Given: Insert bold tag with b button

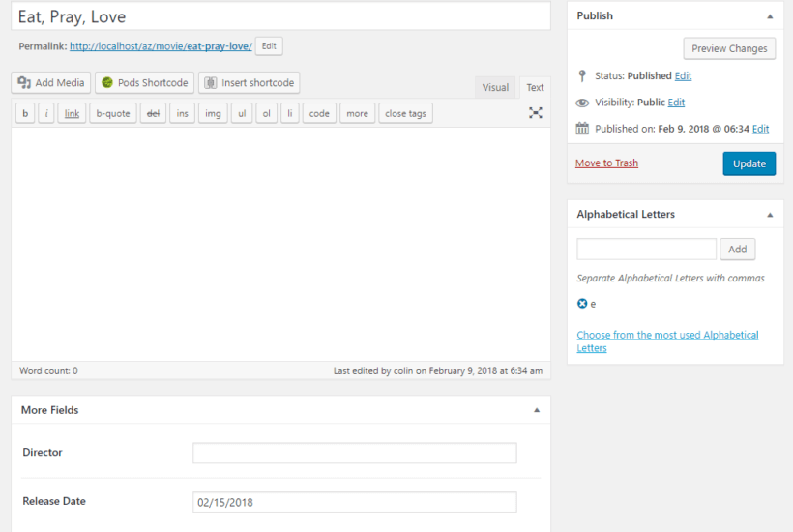Looking at the screenshot, I should click(25, 113).
